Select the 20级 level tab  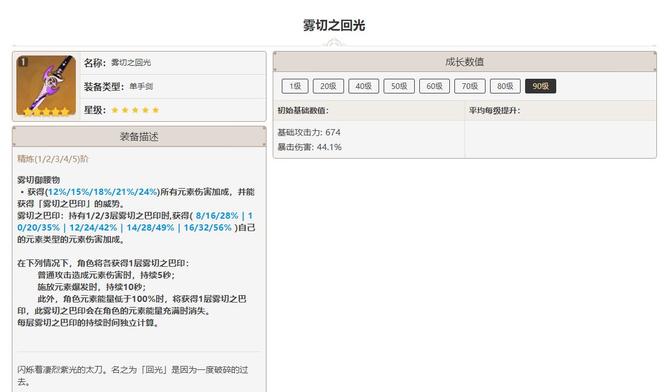pos(328,86)
